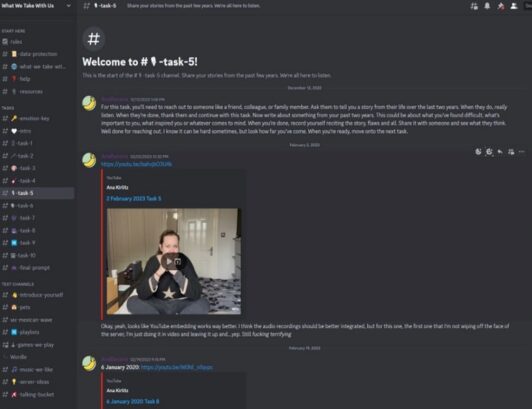Create a thread from the hovered message
Viewport: 532px width, 409px height.
[x=511, y=152]
